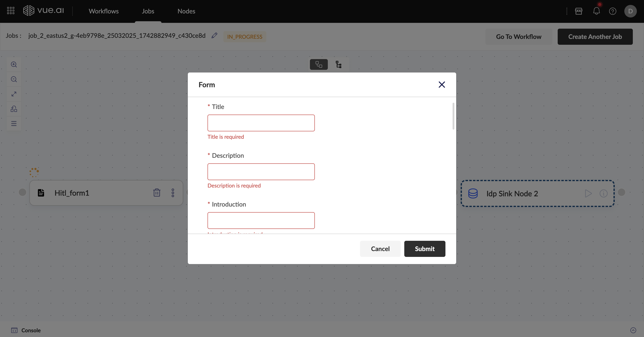Open the hamburger list icon in left toolbar

[x=14, y=124]
